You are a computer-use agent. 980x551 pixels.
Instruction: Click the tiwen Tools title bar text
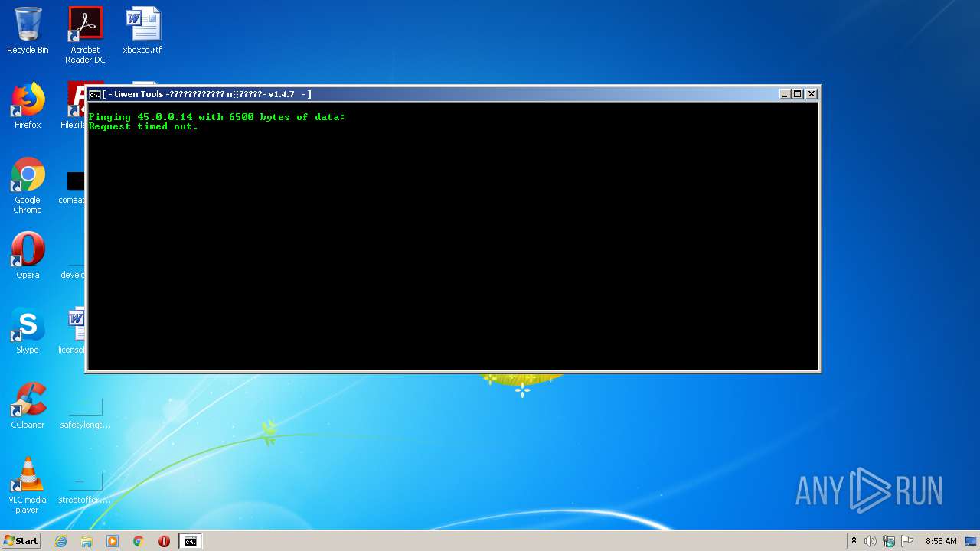(207, 94)
